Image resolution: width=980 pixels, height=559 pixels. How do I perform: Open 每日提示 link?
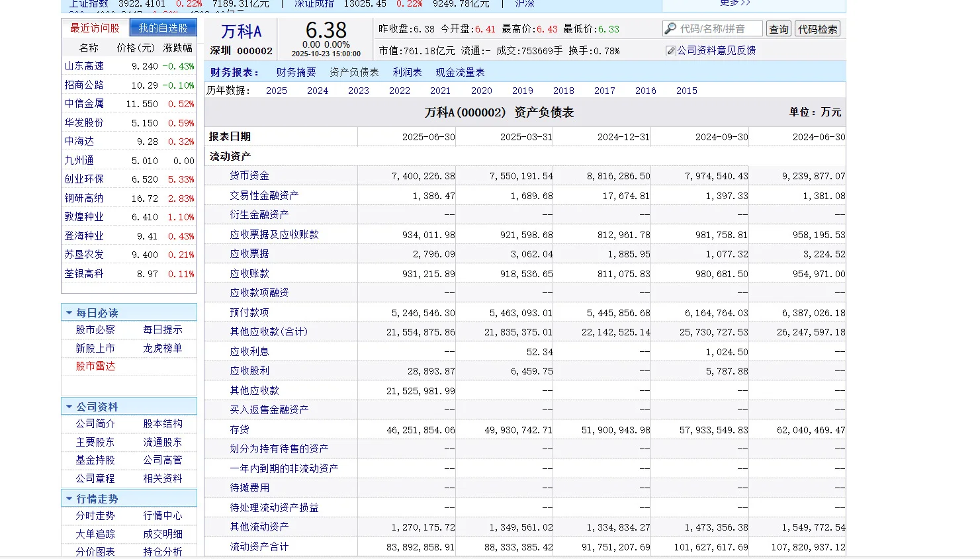pos(163,329)
